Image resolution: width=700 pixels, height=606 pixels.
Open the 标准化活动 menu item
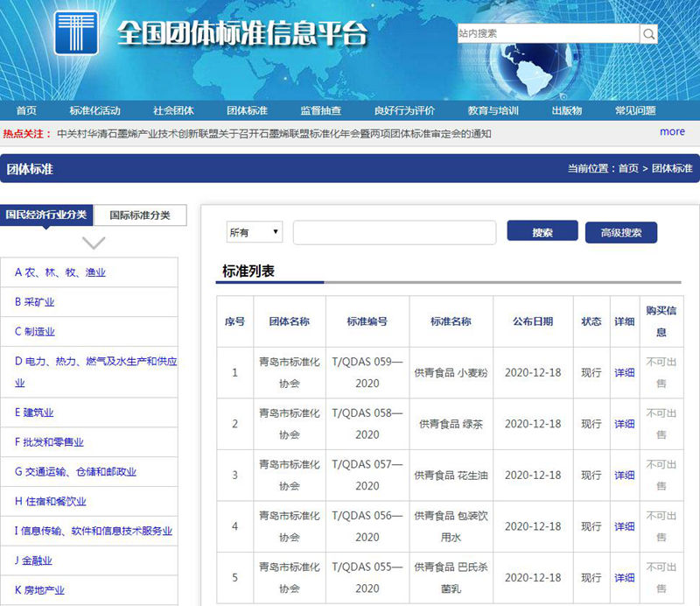tap(95, 110)
